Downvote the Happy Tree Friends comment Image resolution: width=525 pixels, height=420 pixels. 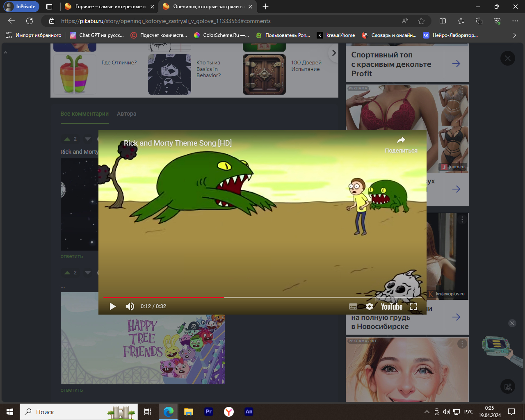pos(87,273)
